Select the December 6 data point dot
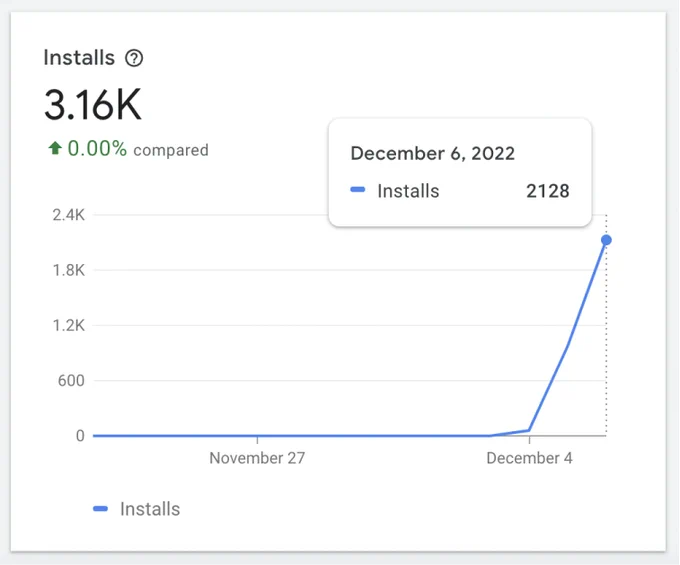680x565 pixels. click(606, 240)
